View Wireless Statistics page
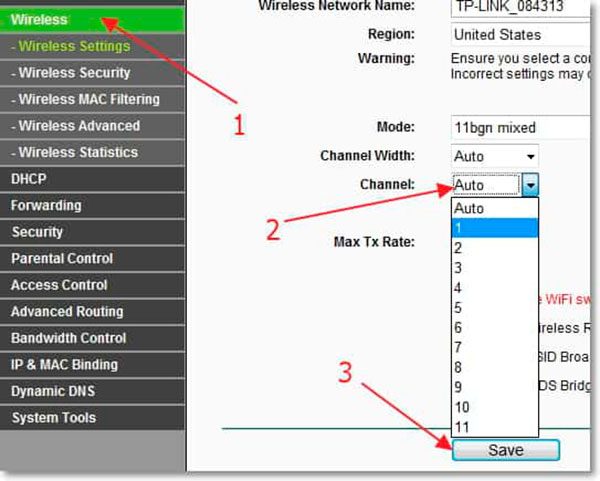The width and height of the screenshot is (600, 481). [x=92, y=152]
